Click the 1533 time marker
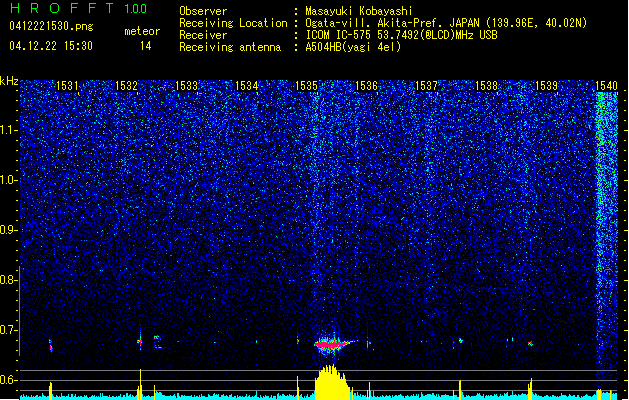 click(x=187, y=85)
